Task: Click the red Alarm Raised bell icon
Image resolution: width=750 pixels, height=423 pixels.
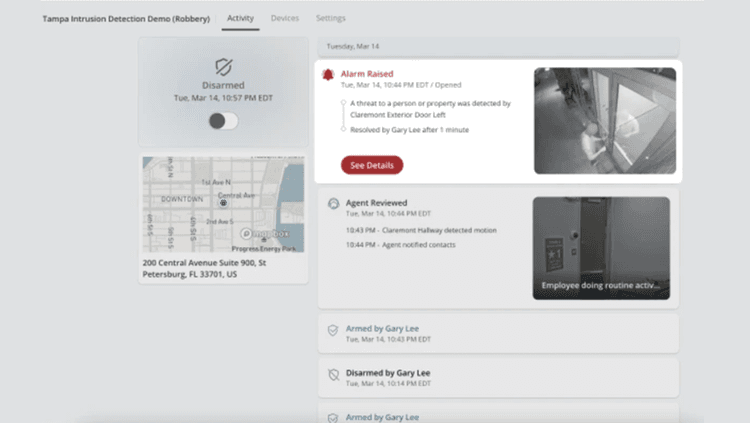Action: click(x=328, y=75)
